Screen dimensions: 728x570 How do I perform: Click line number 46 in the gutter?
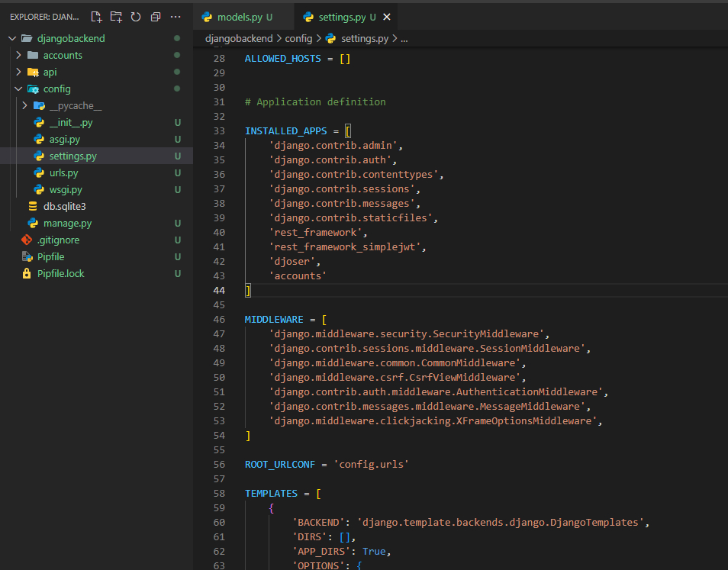tap(219, 319)
